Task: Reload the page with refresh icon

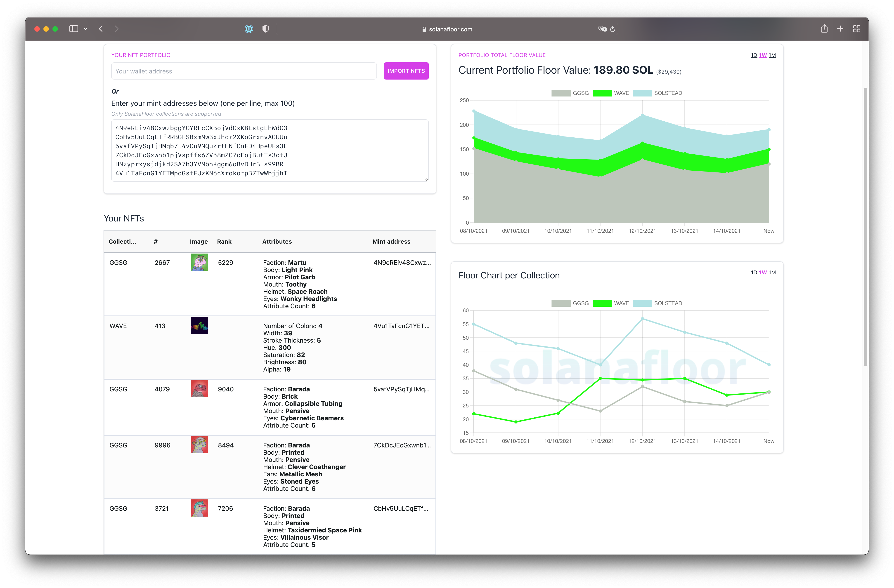Action: (613, 29)
